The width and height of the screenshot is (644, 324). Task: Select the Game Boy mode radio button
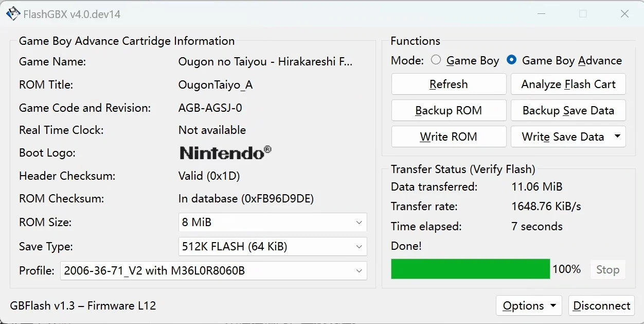tap(436, 60)
